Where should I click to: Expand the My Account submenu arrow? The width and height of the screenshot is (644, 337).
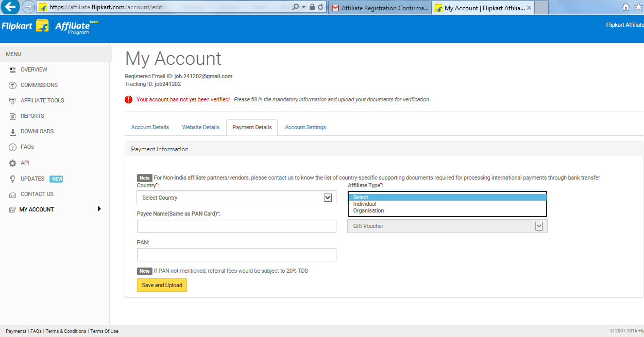99,209
